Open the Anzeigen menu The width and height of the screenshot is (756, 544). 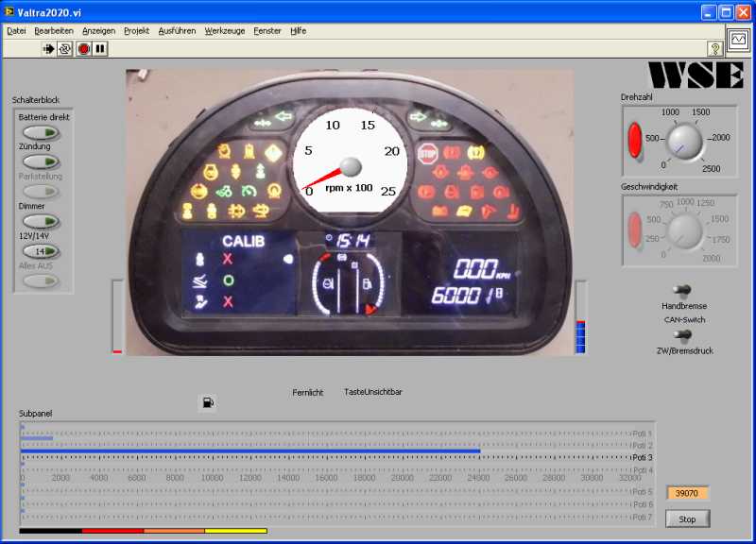pos(99,31)
